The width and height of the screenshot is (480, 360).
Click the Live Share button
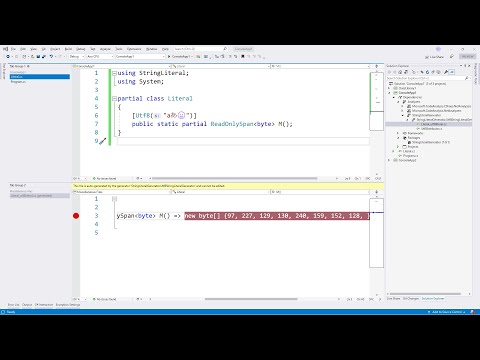tap(434, 57)
